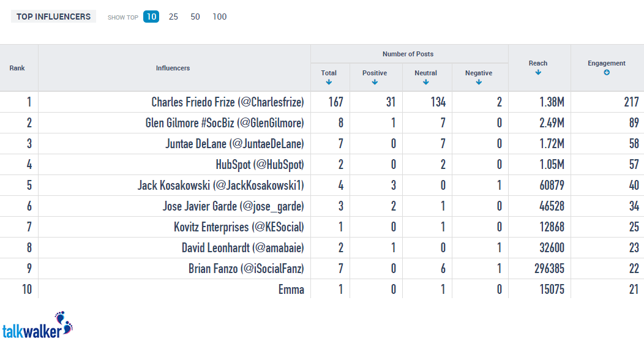644x341 pixels.
Task: Show top 50 influencers
Action: click(x=195, y=17)
